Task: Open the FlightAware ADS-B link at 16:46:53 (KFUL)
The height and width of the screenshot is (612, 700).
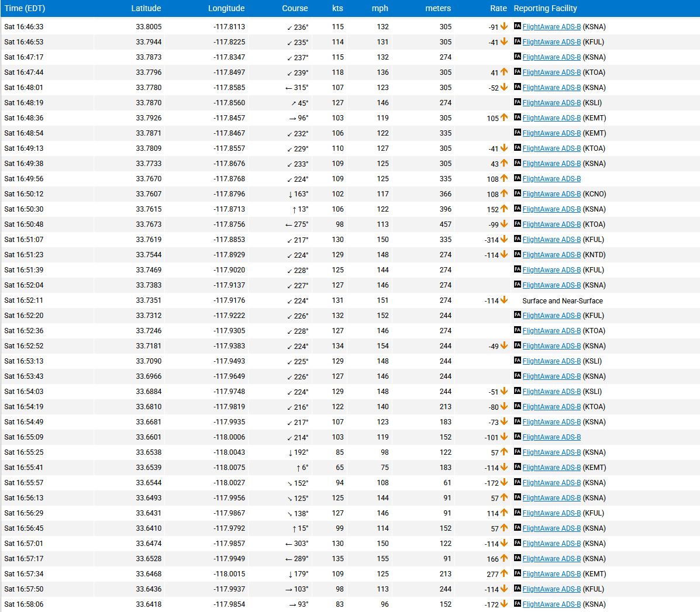Action: (x=551, y=42)
